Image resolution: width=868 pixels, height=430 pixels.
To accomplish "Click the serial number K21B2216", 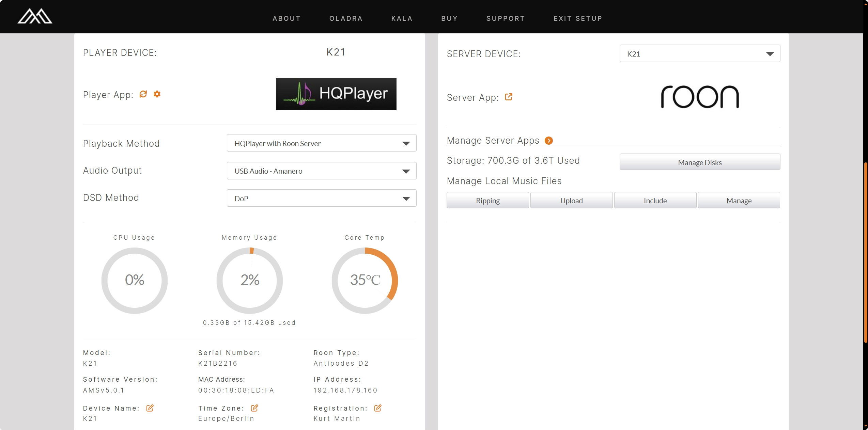I will [x=218, y=363].
